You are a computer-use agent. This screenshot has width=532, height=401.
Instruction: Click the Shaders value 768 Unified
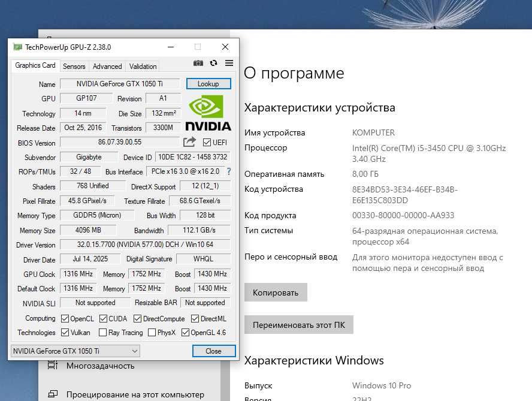tap(93, 186)
